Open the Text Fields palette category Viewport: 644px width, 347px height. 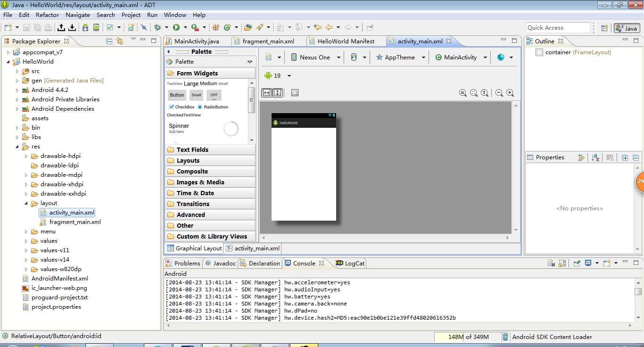[x=210, y=149]
